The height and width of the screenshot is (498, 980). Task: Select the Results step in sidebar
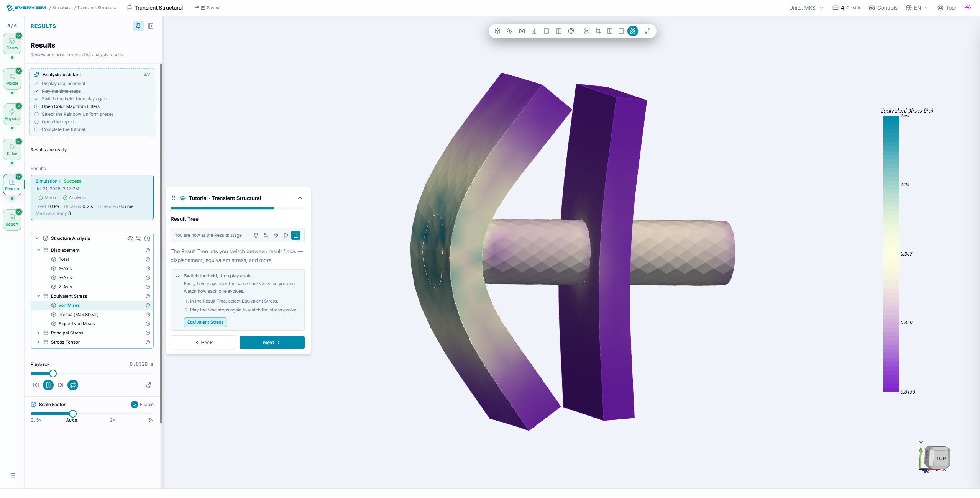point(12,185)
